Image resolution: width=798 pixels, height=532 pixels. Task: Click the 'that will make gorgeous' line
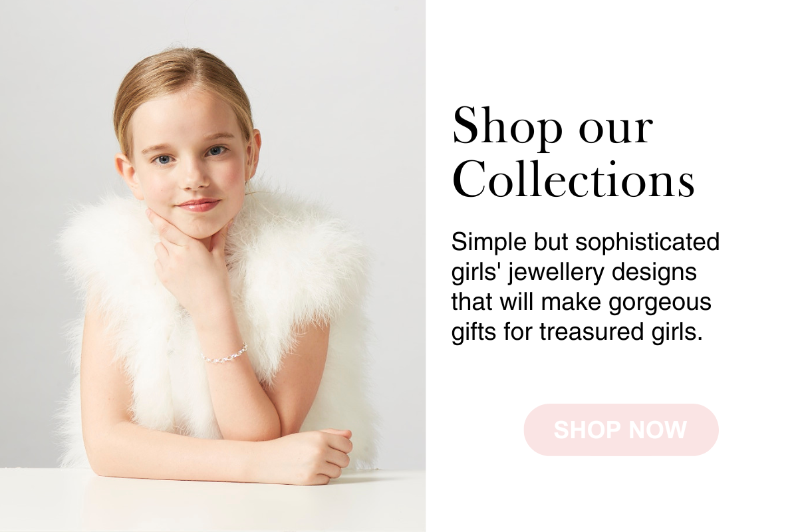point(581,301)
